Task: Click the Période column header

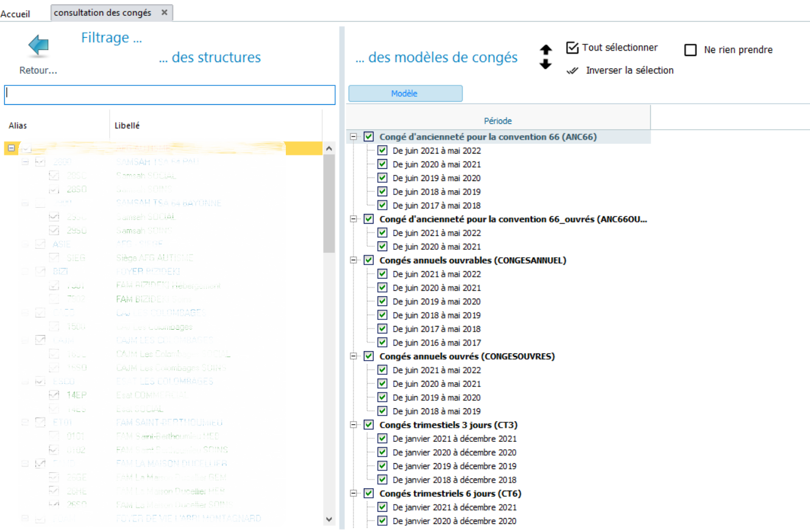Action: click(498, 121)
